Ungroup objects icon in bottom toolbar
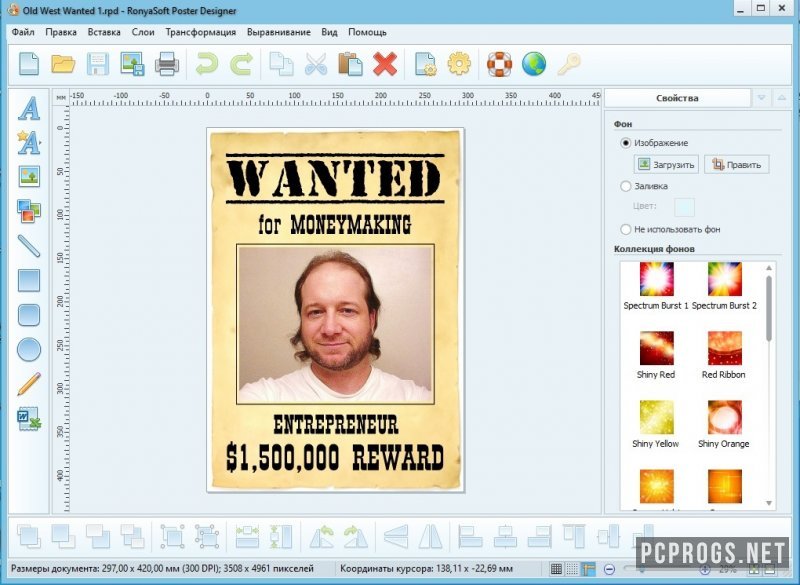The width and height of the screenshot is (800, 585). 207,537
